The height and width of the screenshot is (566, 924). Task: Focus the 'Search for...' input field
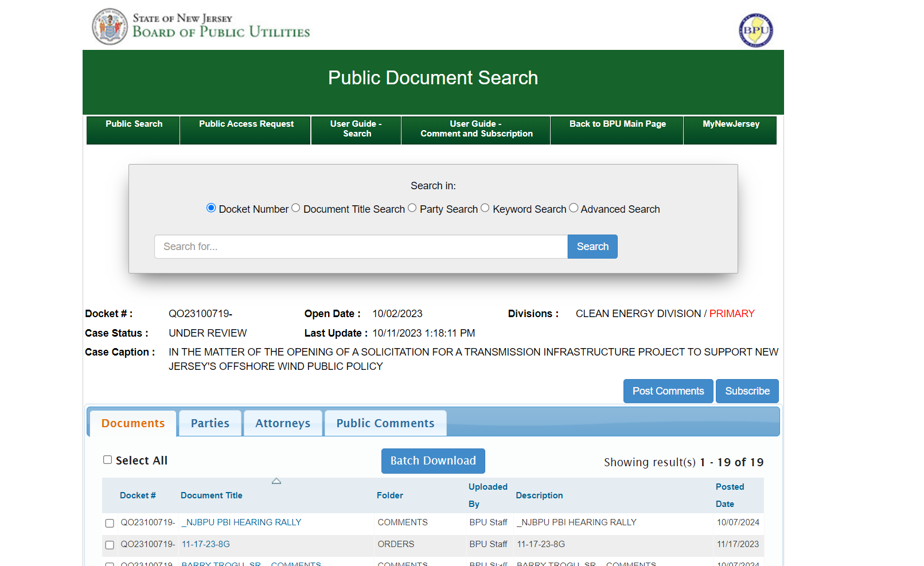pos(361,247)
